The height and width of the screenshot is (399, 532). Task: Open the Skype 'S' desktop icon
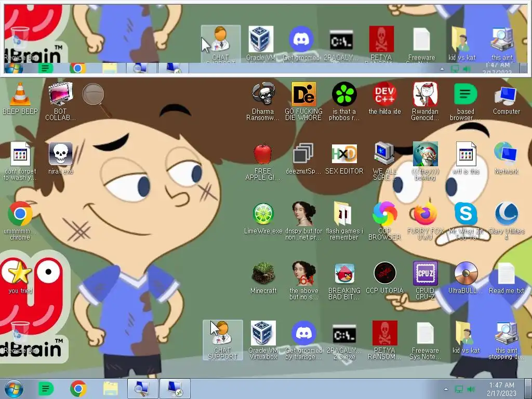465,221
